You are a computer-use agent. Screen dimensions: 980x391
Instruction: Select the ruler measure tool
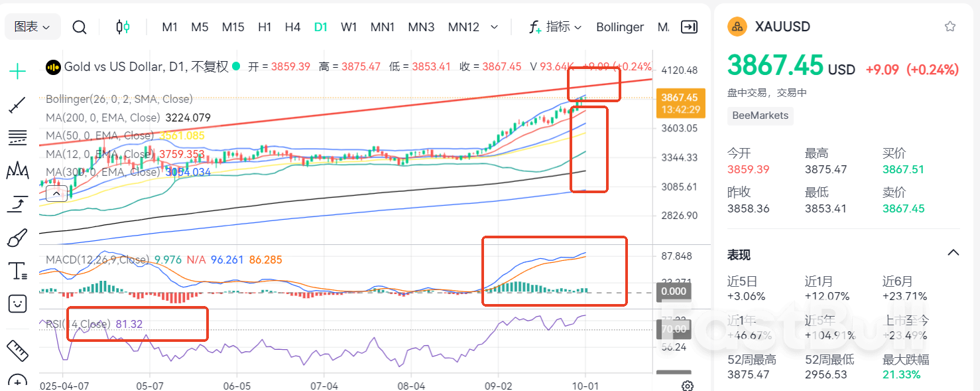click(17, 350)
